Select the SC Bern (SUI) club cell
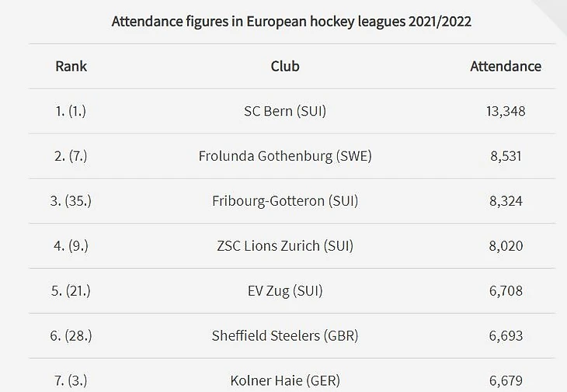 point(285,111)
